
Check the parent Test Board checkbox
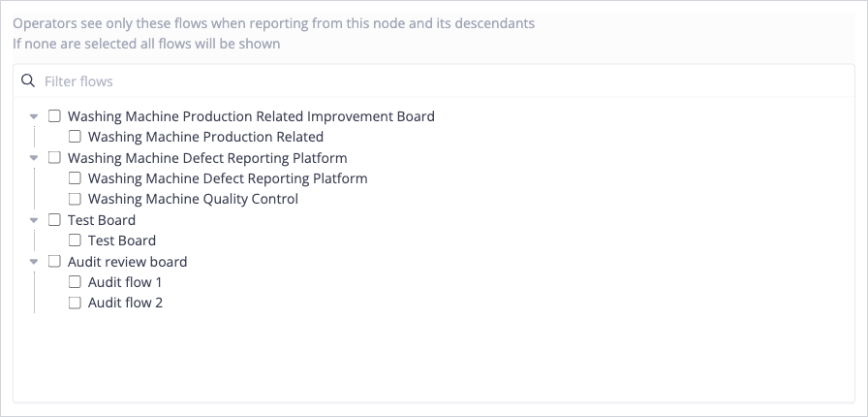pyautogui.click(x=54, y=219)
